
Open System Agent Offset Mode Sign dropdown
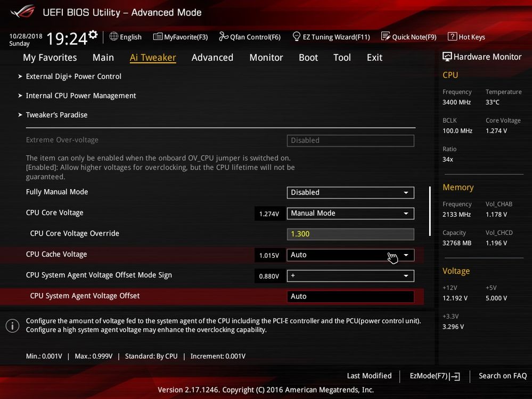pos(350,276)
